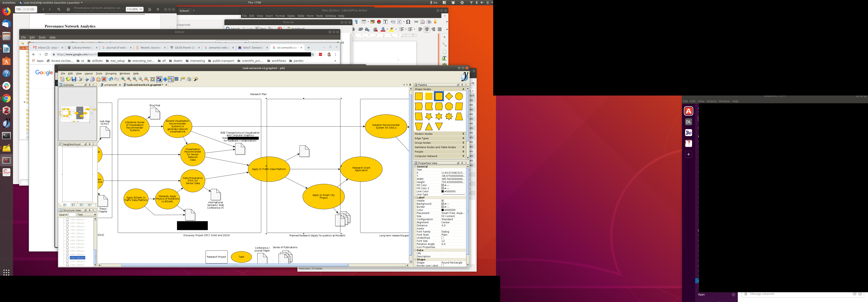This screenshot has width=868, height=302.
Task: Click the magic wand icon in toolbar
Action: point(196,79)
